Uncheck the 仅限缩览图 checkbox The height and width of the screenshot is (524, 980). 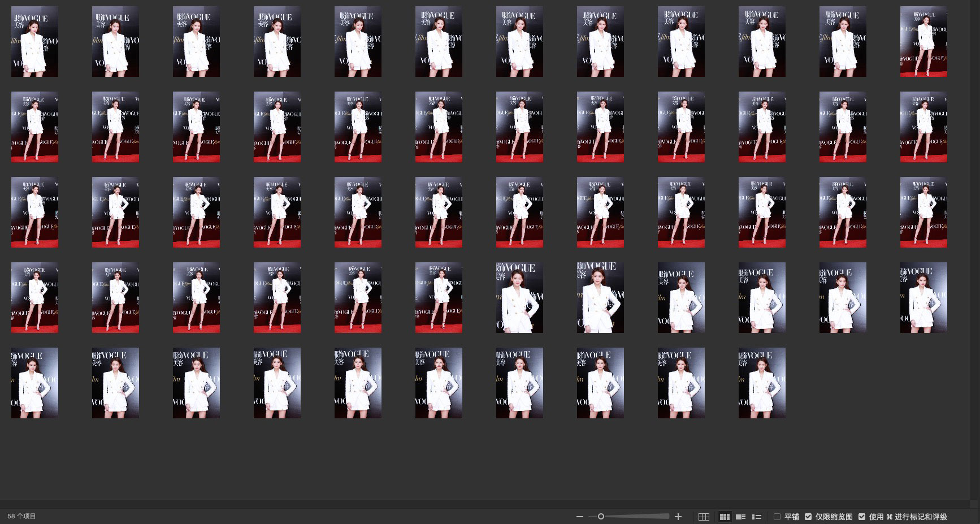[x=808, y=517]
